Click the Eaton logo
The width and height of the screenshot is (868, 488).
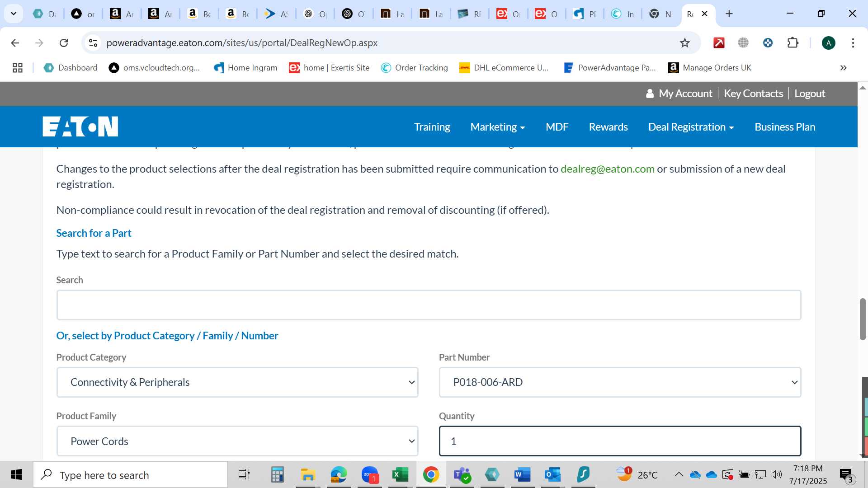[x=80, y=127]
